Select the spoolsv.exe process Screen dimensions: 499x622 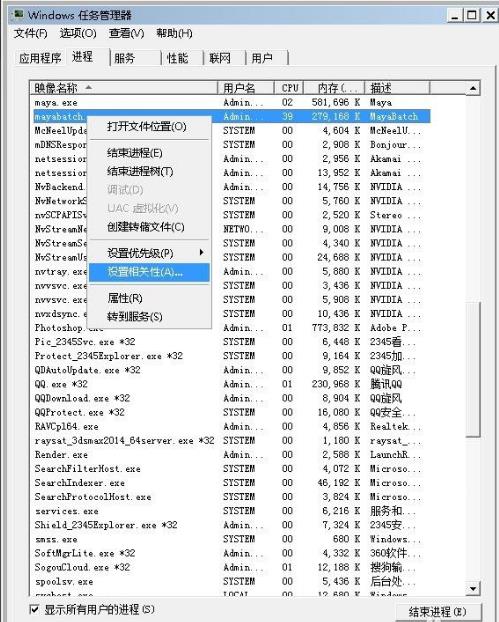coord(230,581)
